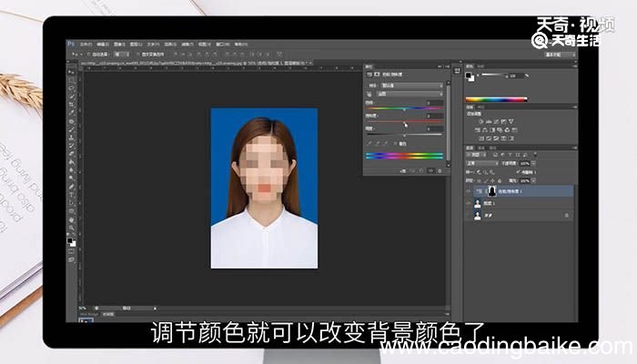Open the File (文件) menu
Image resolution: width=637 pixels, height=364 pixels.
click(x=86, y=45)
